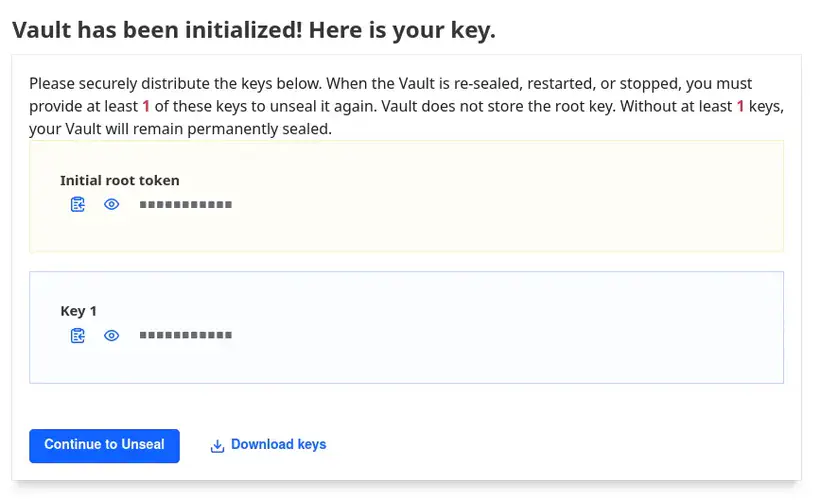
Task: Click the Continue to Unseal button
Action: [104, 445]
